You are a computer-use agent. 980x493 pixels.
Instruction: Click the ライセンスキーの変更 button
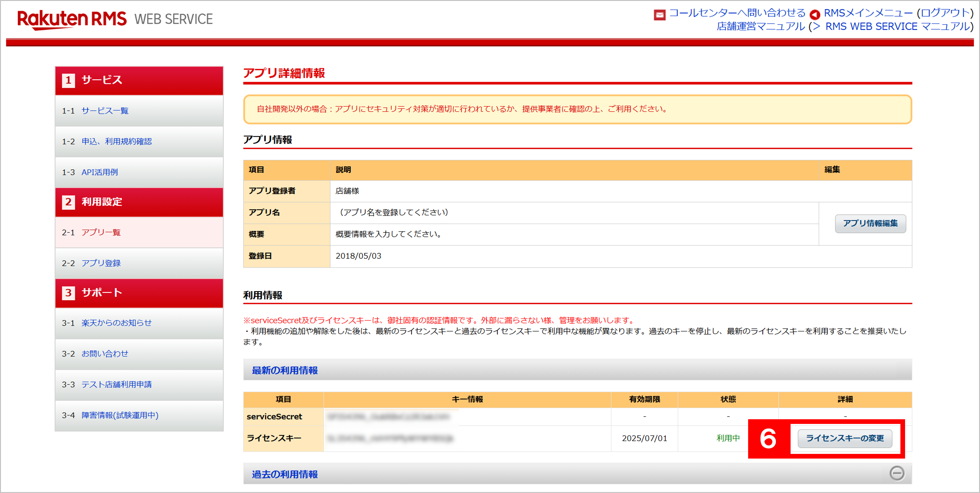[845, 438]
